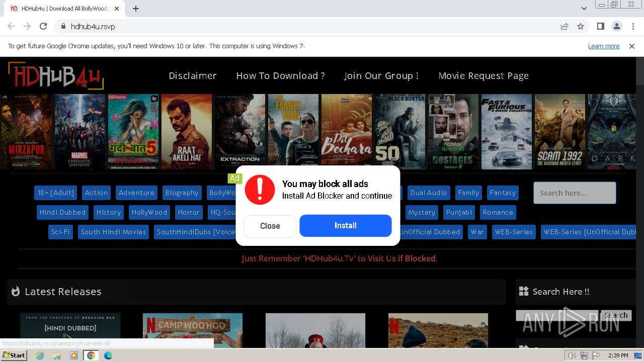Select the Dual Audio category tag

429,193
